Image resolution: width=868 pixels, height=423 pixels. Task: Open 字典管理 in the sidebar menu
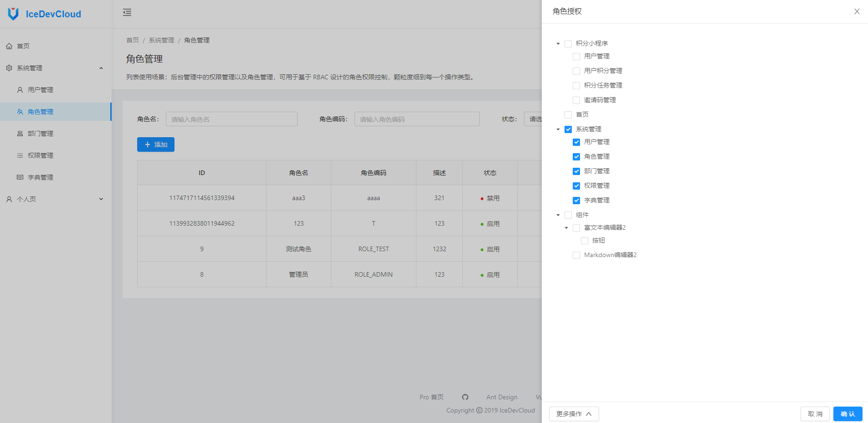point(56,177)
